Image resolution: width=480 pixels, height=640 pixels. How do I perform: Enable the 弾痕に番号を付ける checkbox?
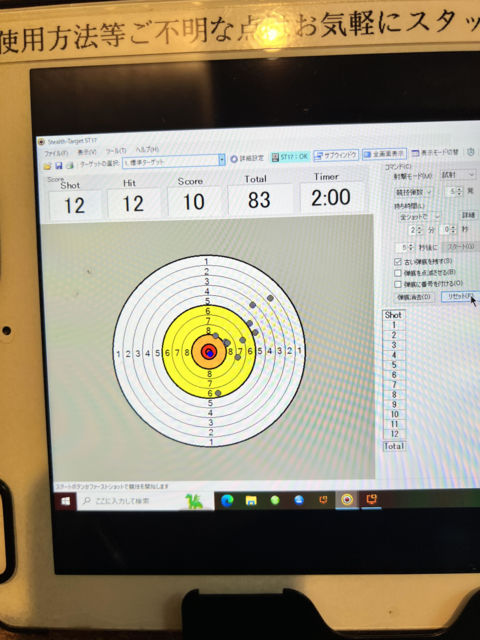[x=398, y=284]
